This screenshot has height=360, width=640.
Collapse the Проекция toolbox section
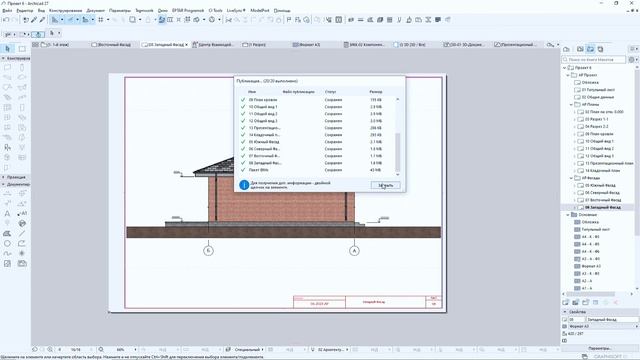tap(3, 177)
